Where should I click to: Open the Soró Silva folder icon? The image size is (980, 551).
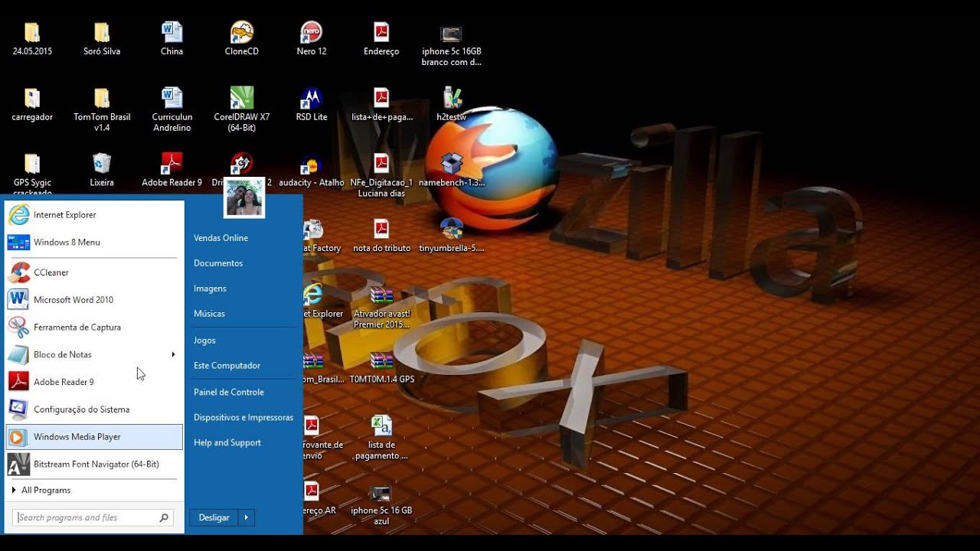point(102,33)
